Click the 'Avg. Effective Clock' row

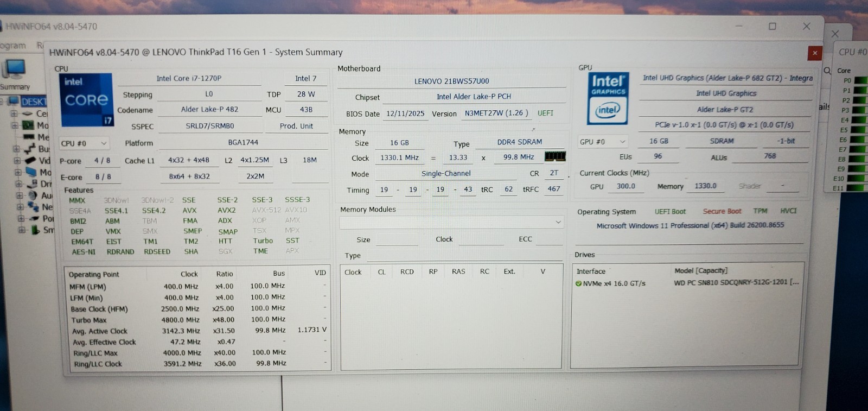coord(198,342)
